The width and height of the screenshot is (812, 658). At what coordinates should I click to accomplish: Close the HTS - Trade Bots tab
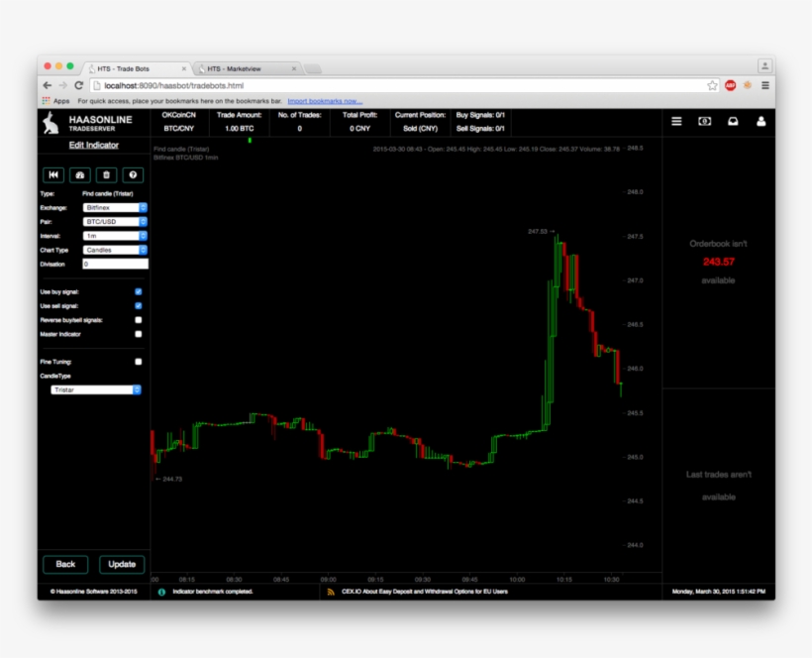pos(184,68)
